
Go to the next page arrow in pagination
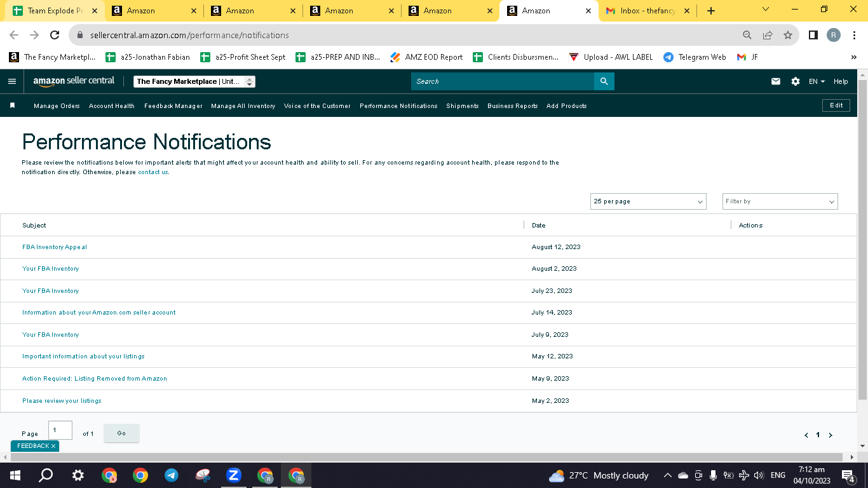830,435
